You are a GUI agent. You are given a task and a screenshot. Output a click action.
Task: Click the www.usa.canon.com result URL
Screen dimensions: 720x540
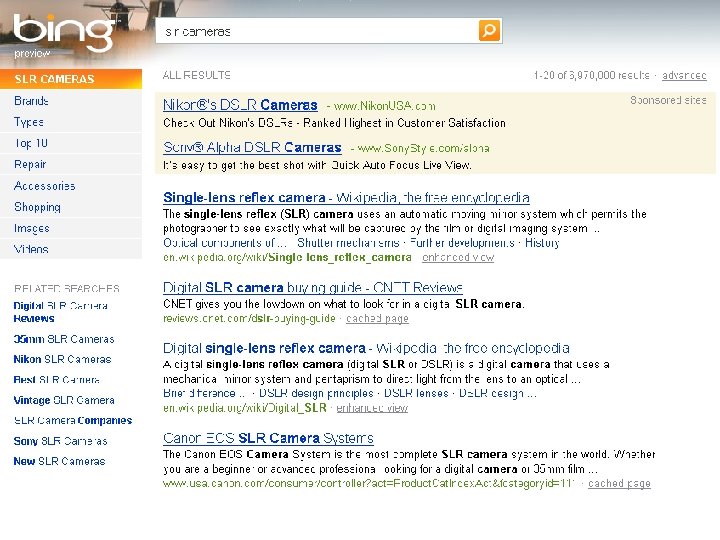click(369, 483)
